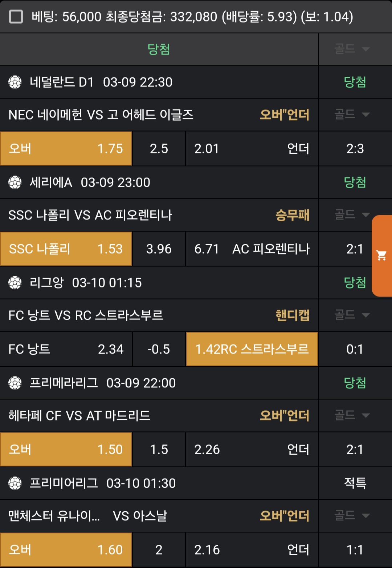
Task: Click the green 당첨 header tab
Action: click(159, 49)
